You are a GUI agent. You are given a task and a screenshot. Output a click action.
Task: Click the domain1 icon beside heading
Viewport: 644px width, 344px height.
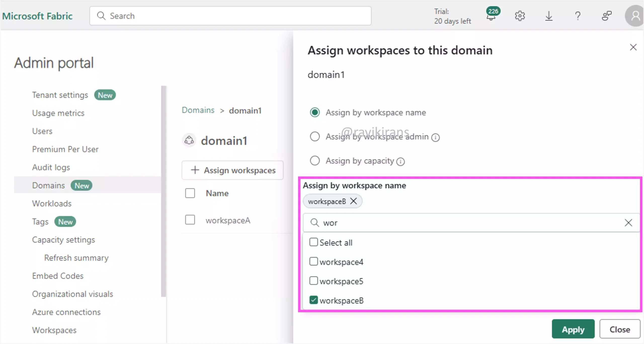coord(189,140)
